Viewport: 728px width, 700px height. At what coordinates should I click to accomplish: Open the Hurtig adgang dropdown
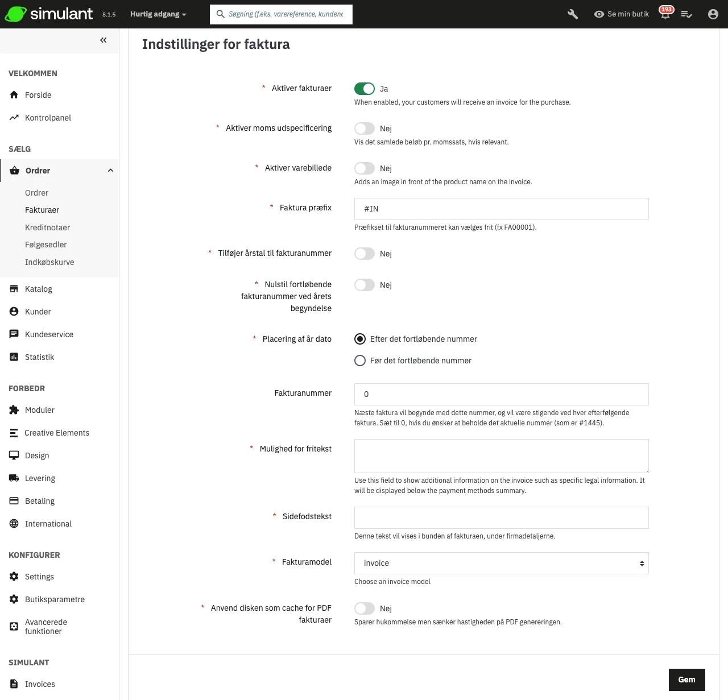click(x=158, y=14)
